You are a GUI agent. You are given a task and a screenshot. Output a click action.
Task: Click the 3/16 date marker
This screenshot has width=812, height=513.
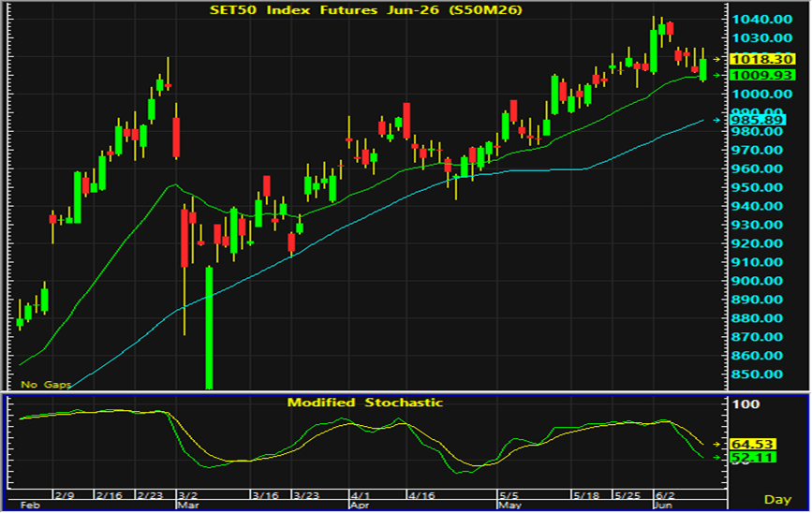(265, 495)
